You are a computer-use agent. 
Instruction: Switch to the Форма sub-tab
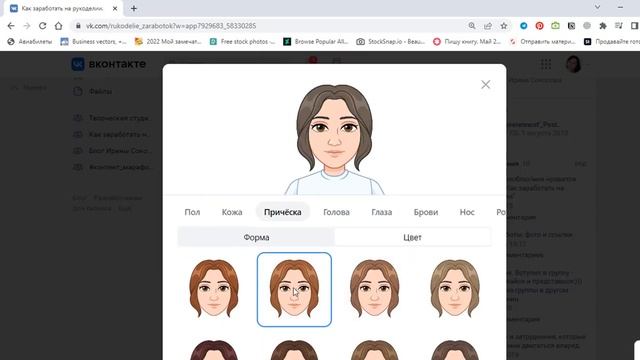(x=256, y=237)
